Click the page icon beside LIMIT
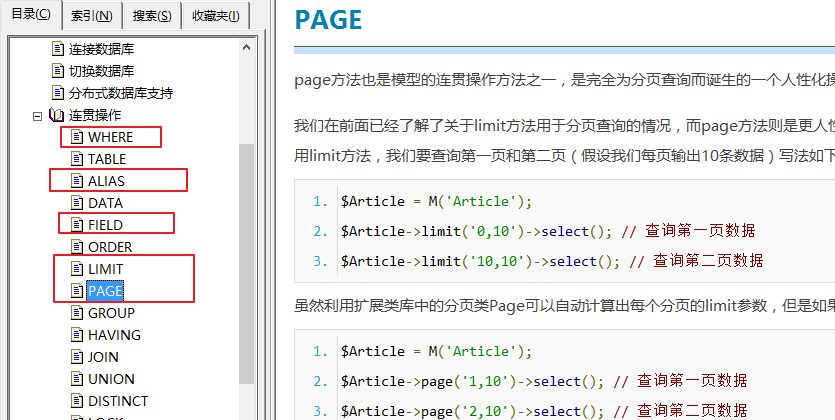This screenshot has width=835, height=420. [x=77, y=269]
